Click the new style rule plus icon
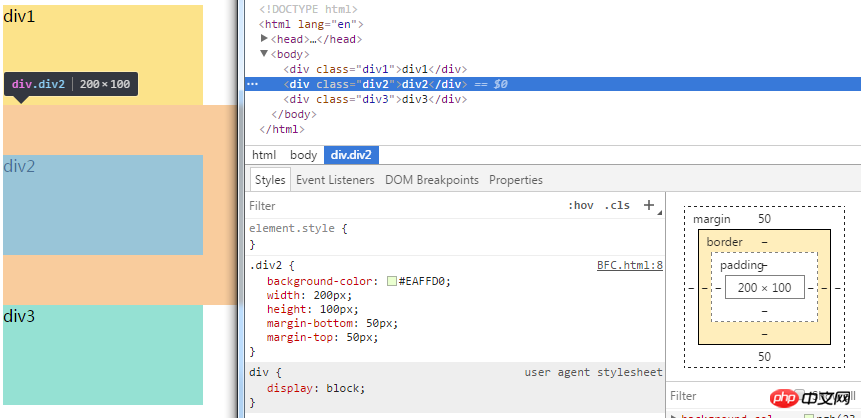This screenshot has height=418, width=861. tap(649, 205)
